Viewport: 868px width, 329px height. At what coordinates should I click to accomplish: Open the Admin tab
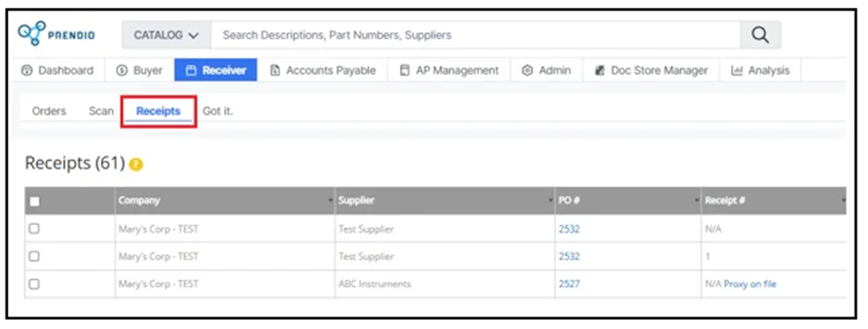pyautogui.click(x=547, y=70)
